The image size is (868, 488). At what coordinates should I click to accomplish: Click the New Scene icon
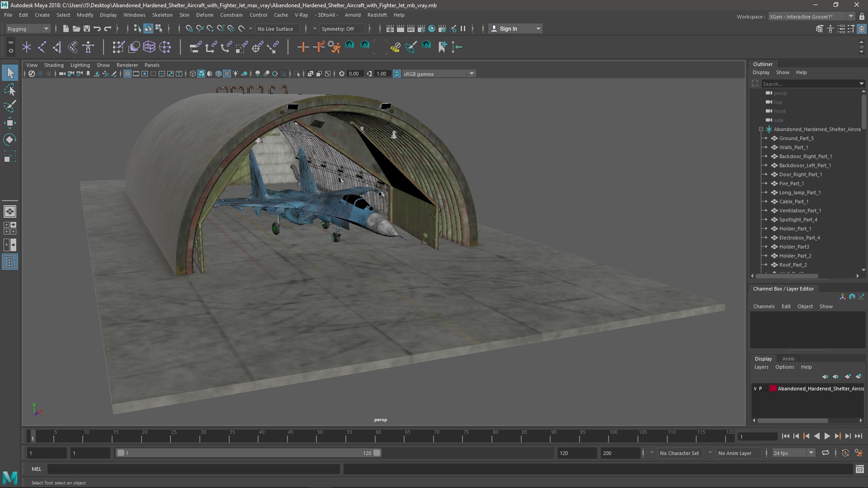[66, 28]
